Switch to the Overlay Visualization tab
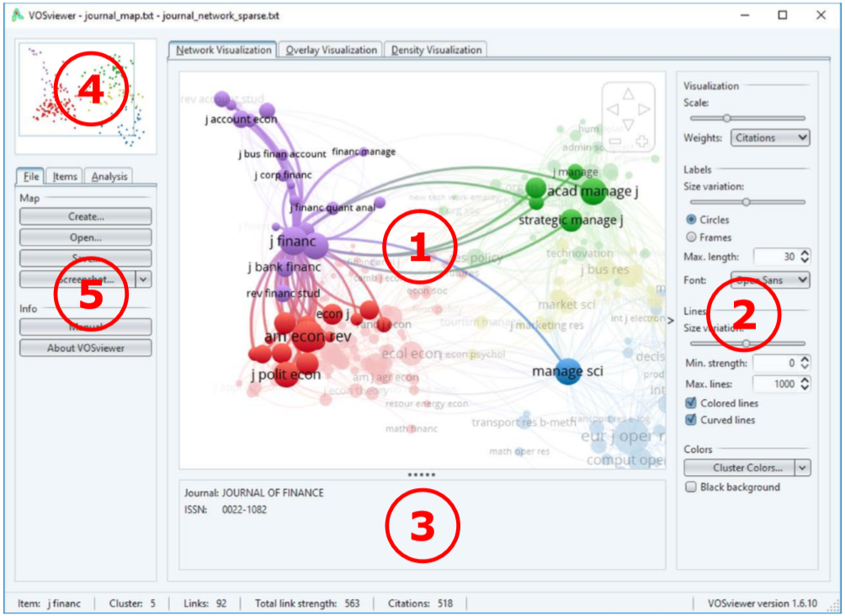This screenshot has height=616, width=845. 329,50
